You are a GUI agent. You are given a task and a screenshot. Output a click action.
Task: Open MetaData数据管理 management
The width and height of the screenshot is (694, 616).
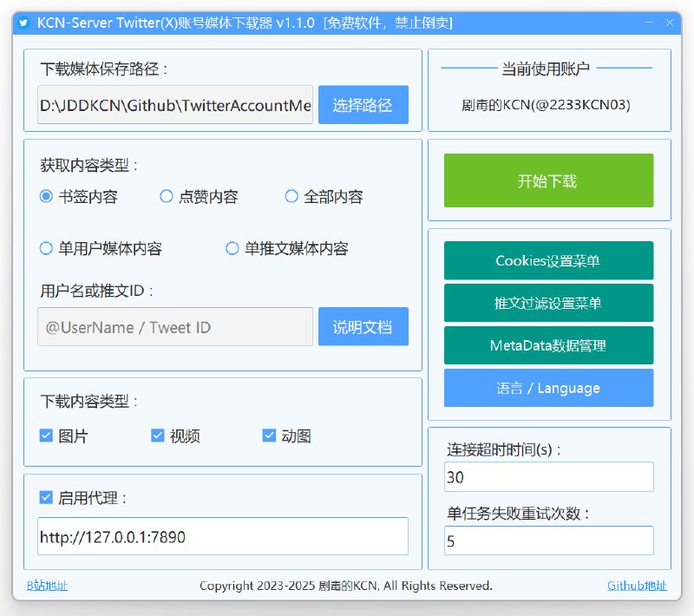coord(548,345)
